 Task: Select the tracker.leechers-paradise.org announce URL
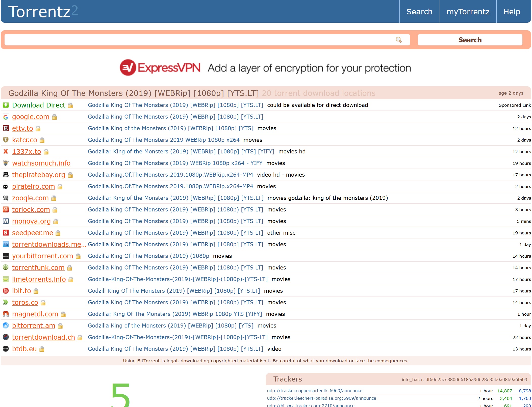[321, 398]
